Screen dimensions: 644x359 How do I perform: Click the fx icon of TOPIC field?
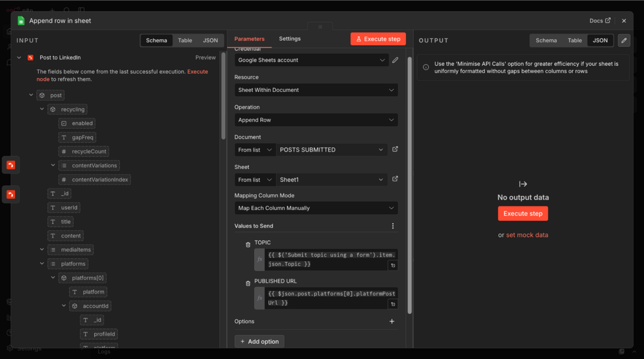coord(259,260)
